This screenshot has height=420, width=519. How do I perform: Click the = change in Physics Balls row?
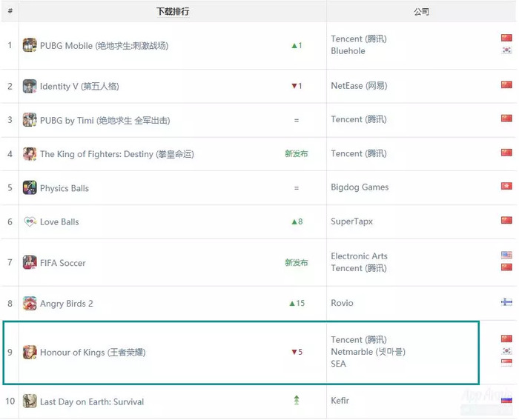pos(297,188)
